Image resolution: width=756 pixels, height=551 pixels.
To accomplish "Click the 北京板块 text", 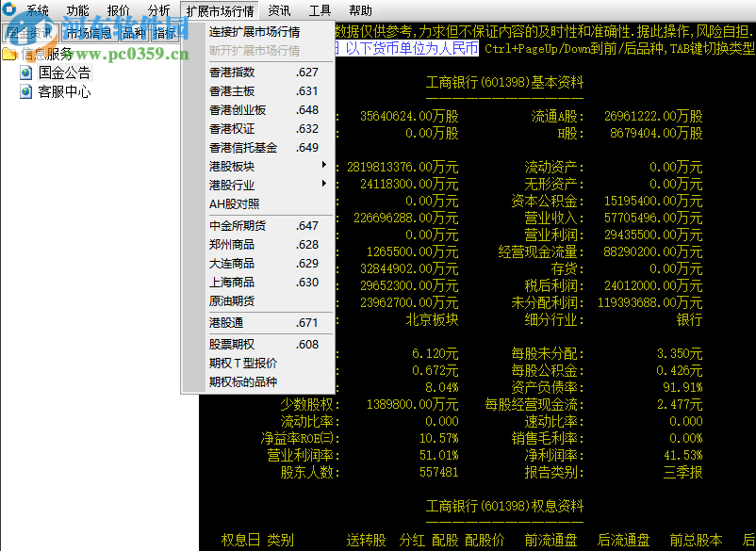I will (432, 319).
